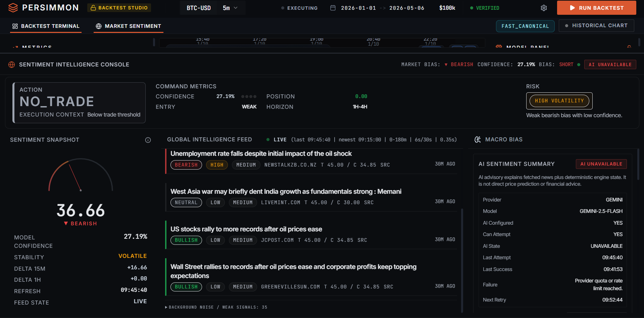This screenshot has height=318, width=644.
Task: Click NEUTRAL tag on West Asia headline
Action: click(186, 202)
